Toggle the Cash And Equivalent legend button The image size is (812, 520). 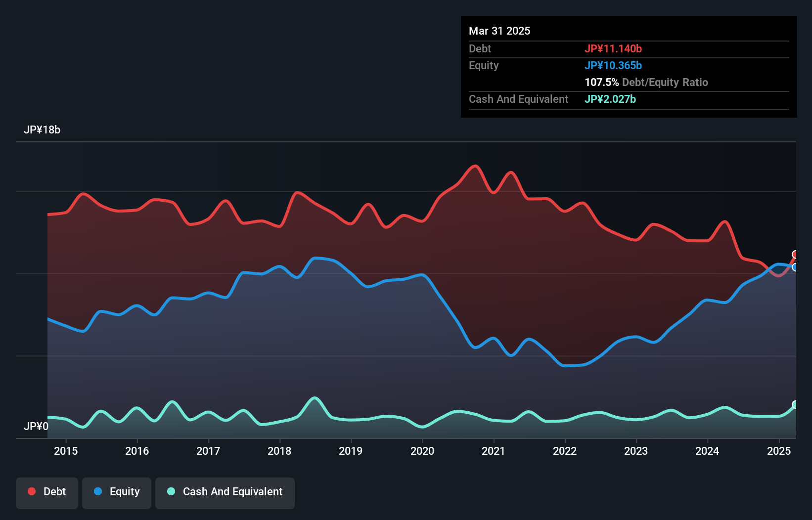click(225, 493)
